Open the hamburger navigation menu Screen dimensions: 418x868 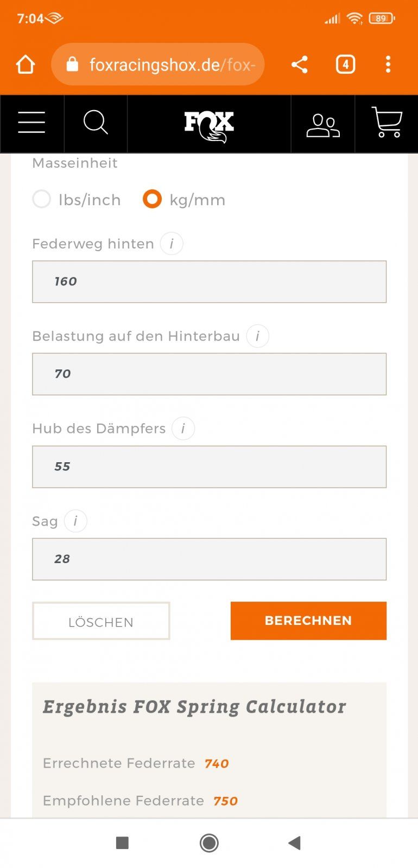pos(31,123)
